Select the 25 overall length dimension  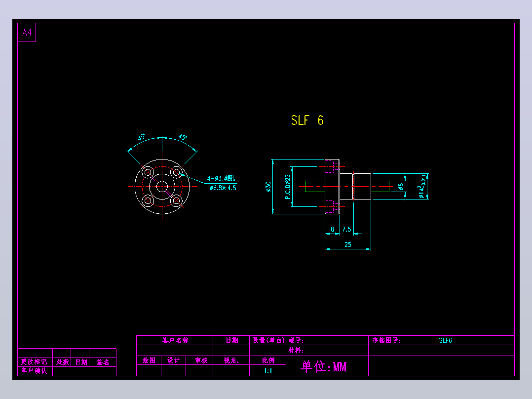point(348,244)
